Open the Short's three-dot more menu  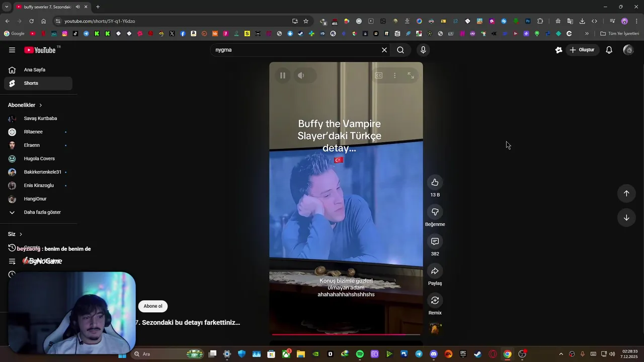tap(395, 75)
